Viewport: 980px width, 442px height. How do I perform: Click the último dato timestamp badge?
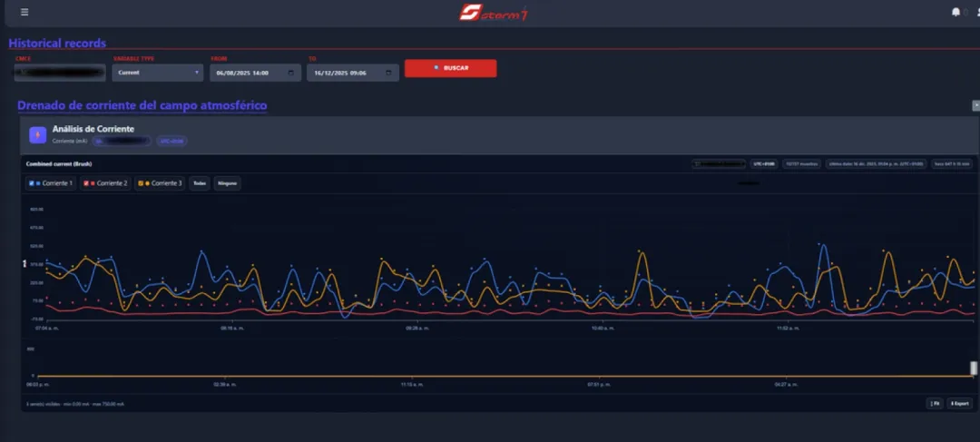click(876, 163)
